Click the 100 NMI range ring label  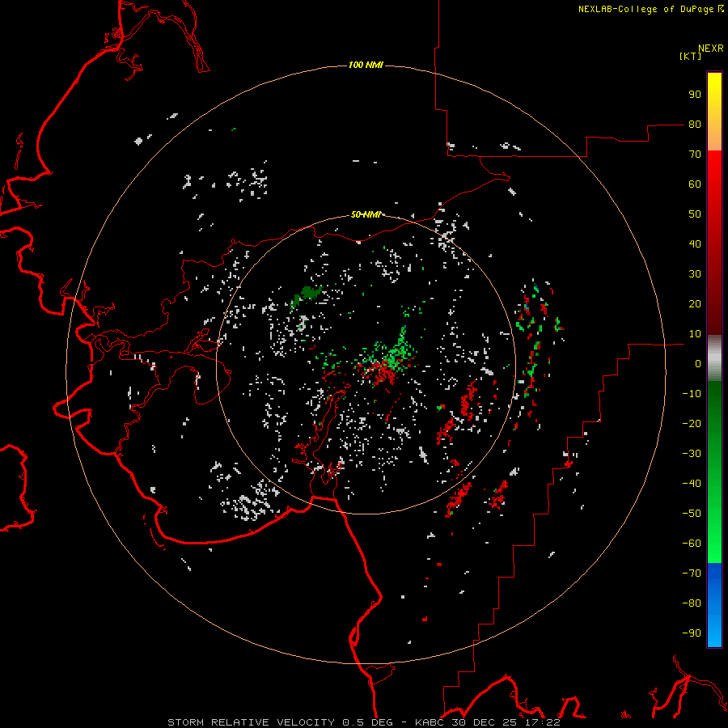(x=366, y=65)
